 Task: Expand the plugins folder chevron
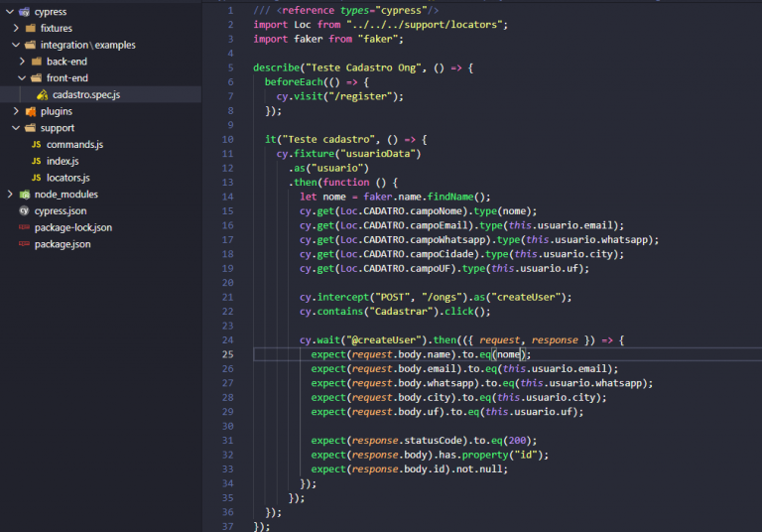[x=16, y=111]
